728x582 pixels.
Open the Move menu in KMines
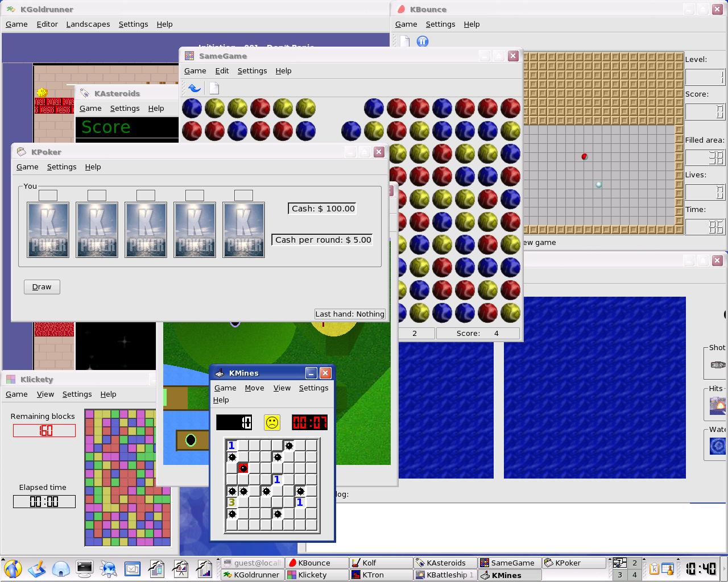point(254,388)
